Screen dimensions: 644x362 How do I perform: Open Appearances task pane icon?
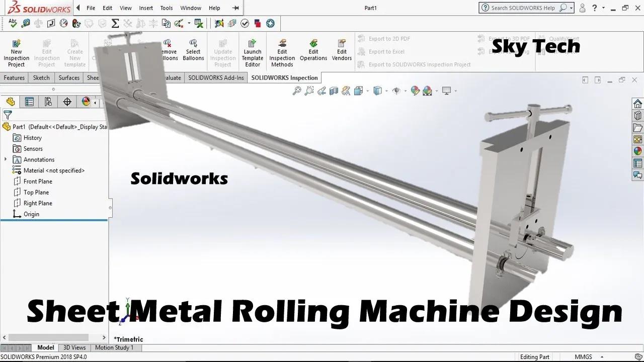click(637, 151)
